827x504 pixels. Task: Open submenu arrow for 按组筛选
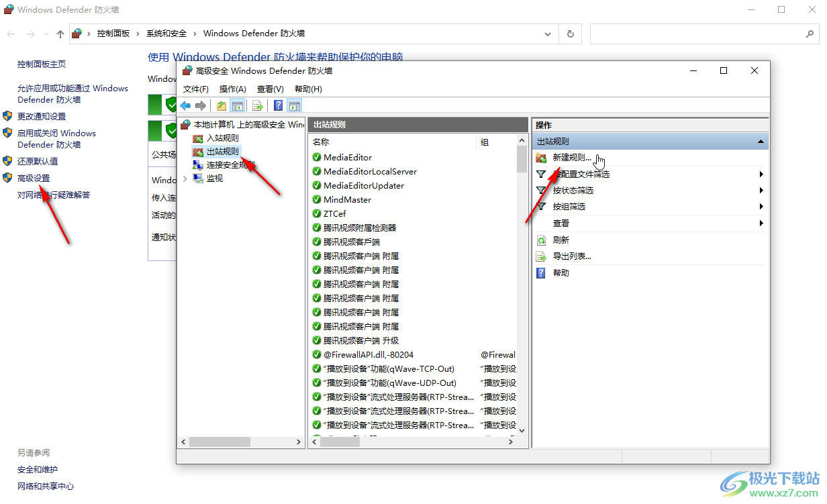[x=761, y=207]
